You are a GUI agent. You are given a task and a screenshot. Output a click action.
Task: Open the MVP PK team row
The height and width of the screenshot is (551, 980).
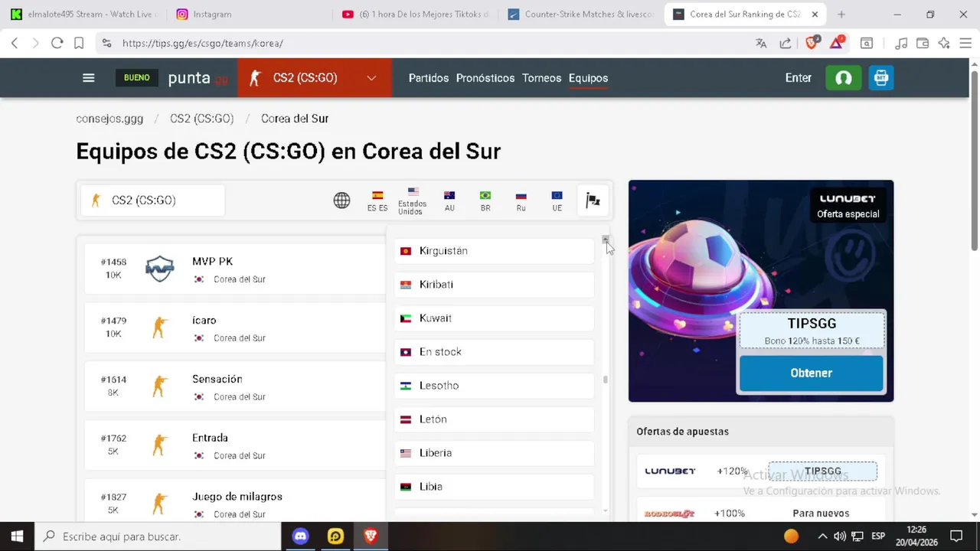click(235, 269)
